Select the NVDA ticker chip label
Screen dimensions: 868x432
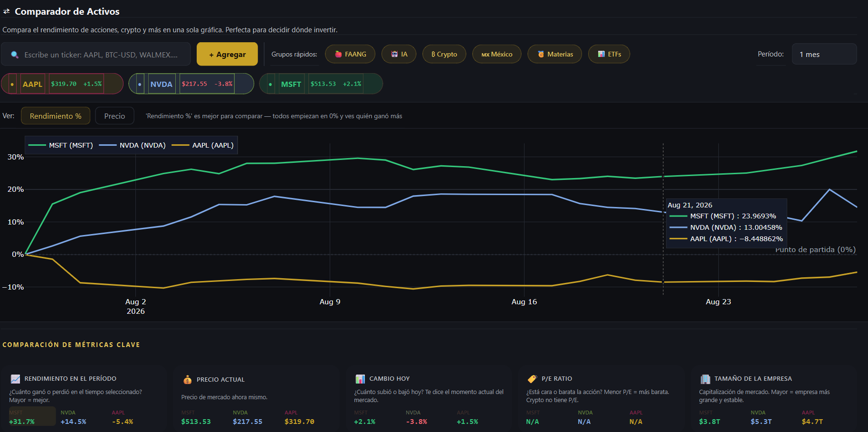(162, 84)
